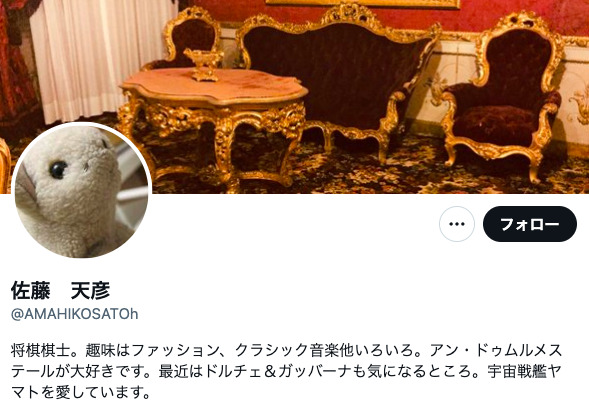Open the stuffed rabbit profile picture
This screenshot has height=409, width=589.
point(82,190)
